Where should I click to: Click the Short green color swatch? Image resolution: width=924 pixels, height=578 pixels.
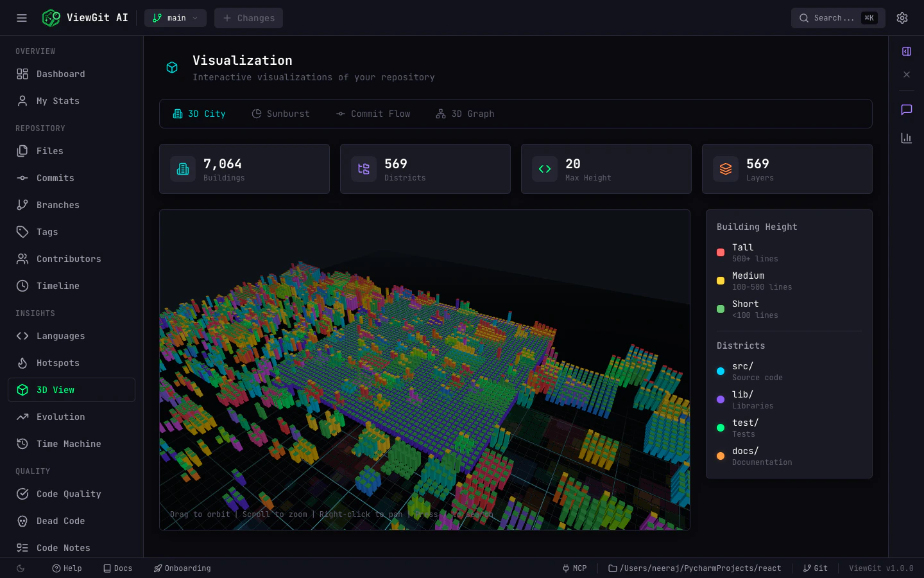721,309
